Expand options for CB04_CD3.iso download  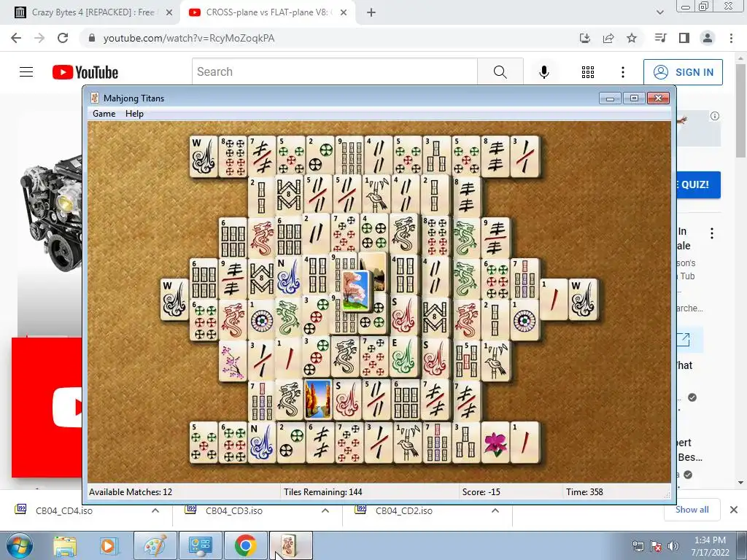pyautogui.click(x=325, y=511)
